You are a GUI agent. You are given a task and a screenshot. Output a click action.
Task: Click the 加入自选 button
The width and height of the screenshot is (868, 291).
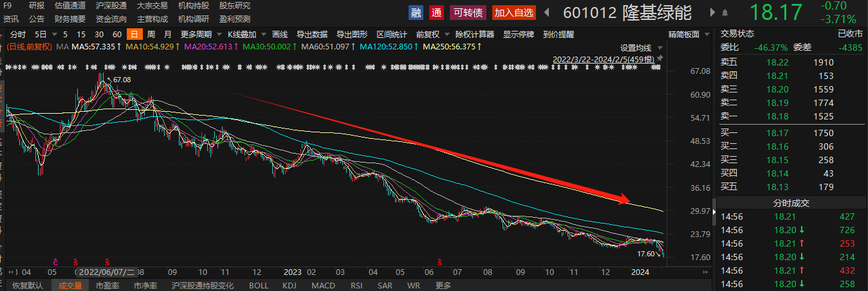513,12
